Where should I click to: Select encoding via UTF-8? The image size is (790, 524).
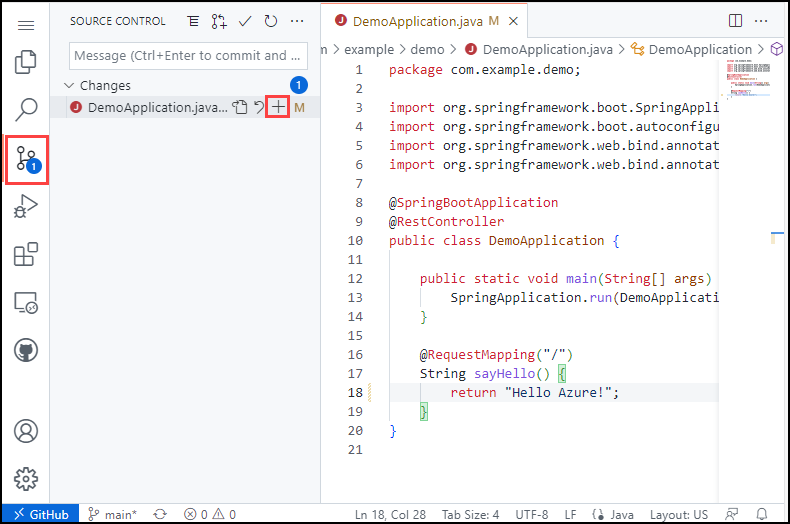pyautogui.click(x=532, y=514)
